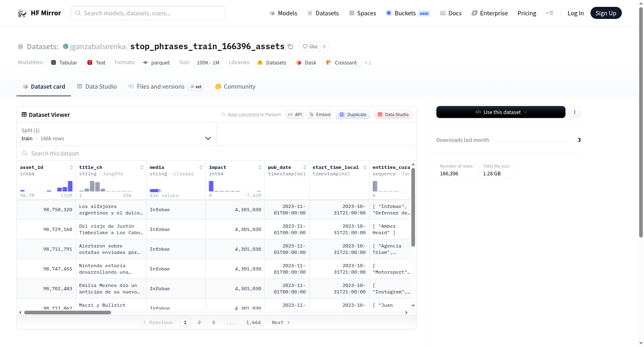This screenshot has width=644, height=347.
Task: Like the dataset with the heart button
Action: click(310, 46)
